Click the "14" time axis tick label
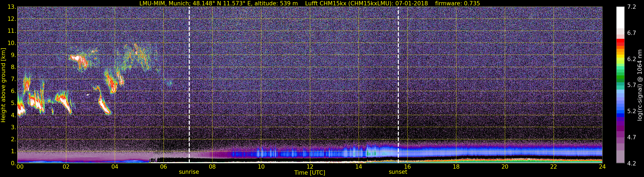 358,167
